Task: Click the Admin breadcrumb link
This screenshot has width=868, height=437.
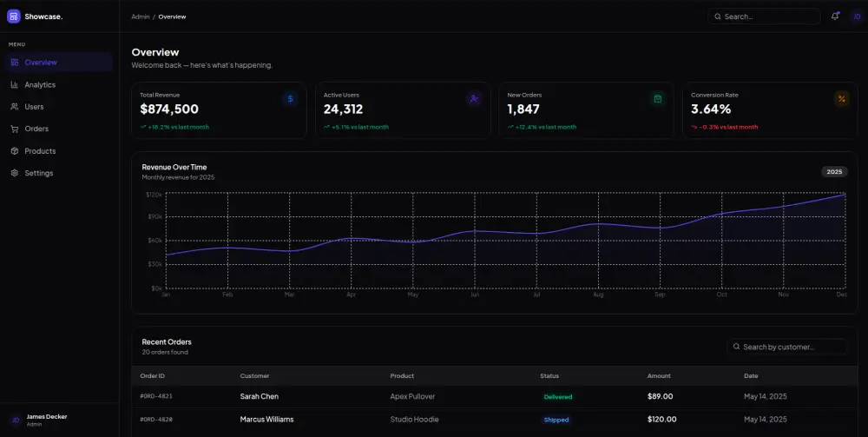Action: (140, 17)
